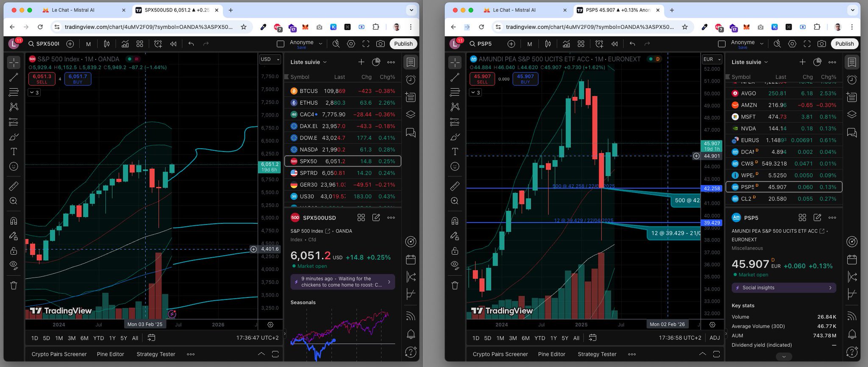Open chart settings gear in the PSP5 window
This screenshot has width=868, height=367.
pyautogui.click(x=792, y=44)
